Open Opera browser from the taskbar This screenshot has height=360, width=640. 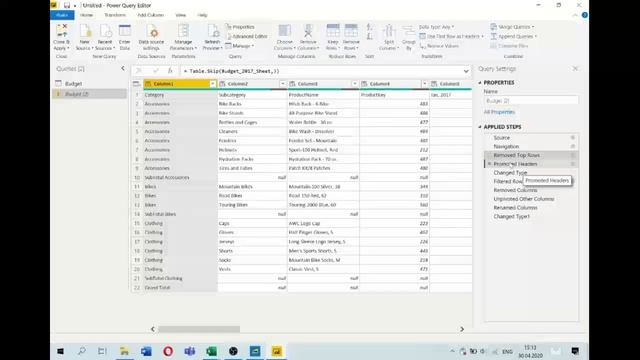coord(168,351)
